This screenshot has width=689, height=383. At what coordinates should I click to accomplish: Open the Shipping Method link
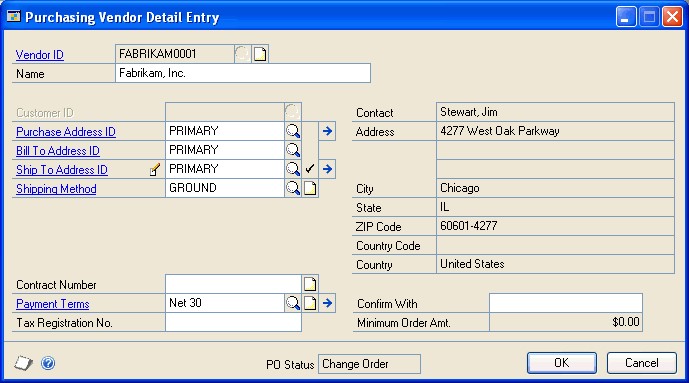[56, 189]
